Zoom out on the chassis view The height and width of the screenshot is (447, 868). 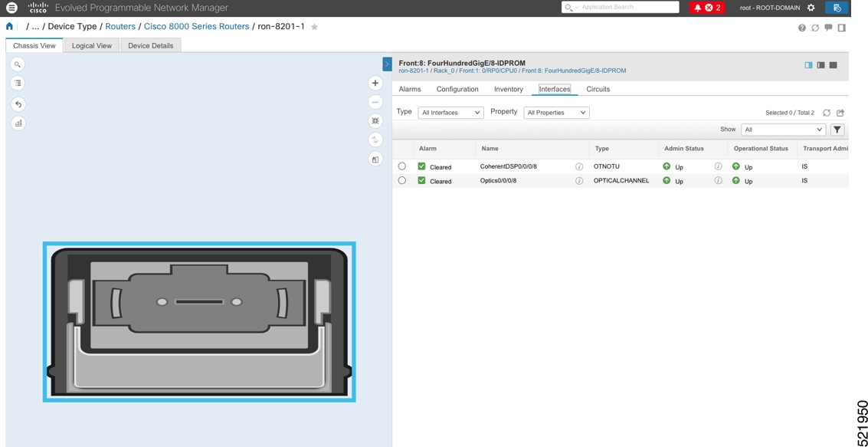[x=375, y=102]
